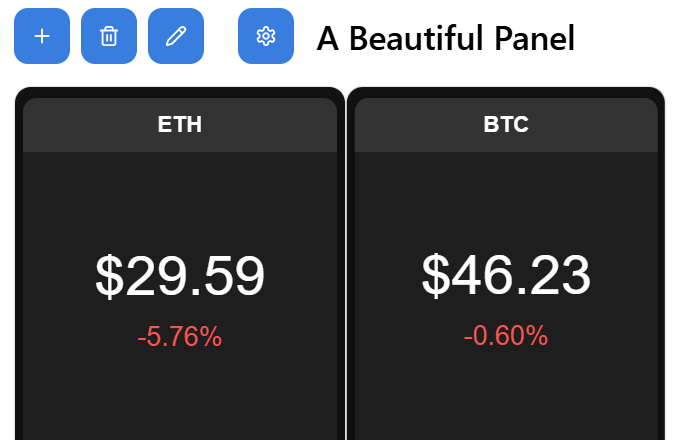Click the BTC change value -0.60%

pyautogui.click(x=506, y=336)
